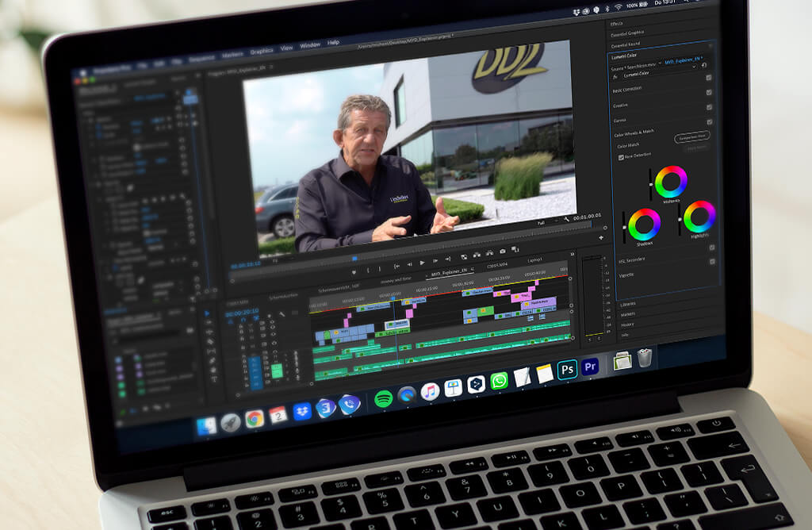Open the Source clip dropdown in Lumetri

point(660,63)
